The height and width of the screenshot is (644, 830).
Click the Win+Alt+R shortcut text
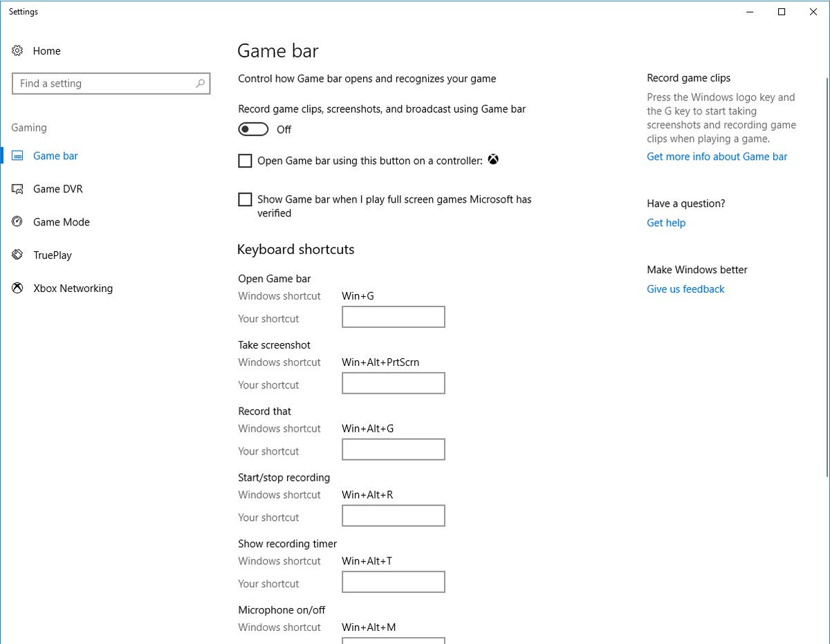click(367, 495)
